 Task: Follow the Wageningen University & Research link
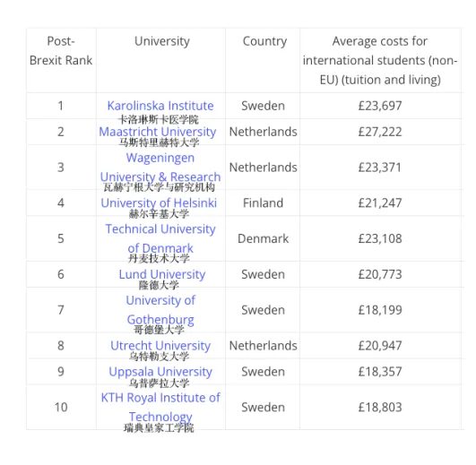[x=160, y=168]
